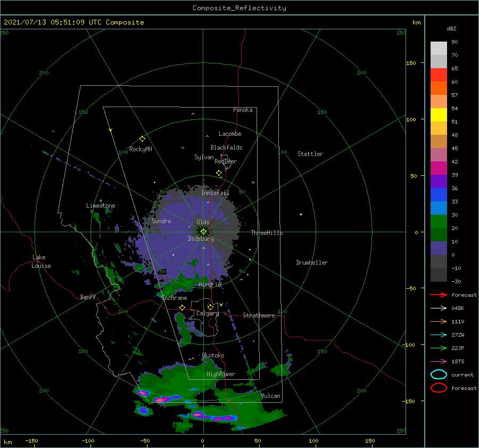This screenshot has height=448, width=479.
Task: Click the Lake Louise label
Action: [x=41, y=262]
